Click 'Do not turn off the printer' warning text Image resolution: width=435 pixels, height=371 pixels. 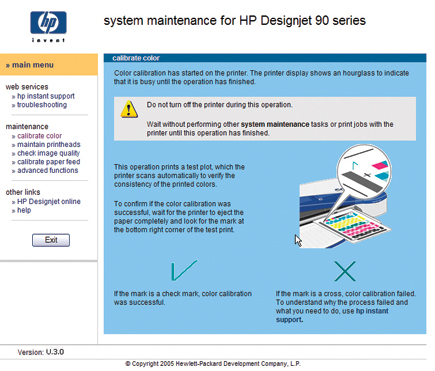(220, 105)
